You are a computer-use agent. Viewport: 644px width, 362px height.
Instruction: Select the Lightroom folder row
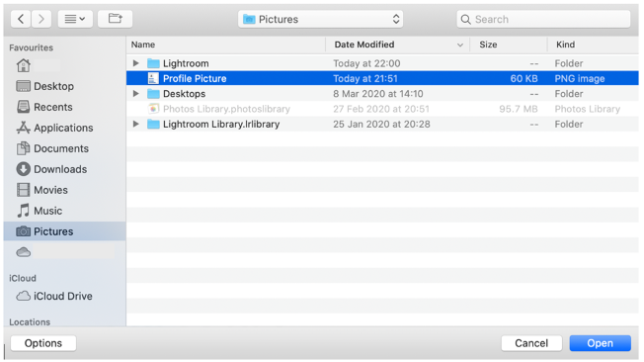[382, 63]
